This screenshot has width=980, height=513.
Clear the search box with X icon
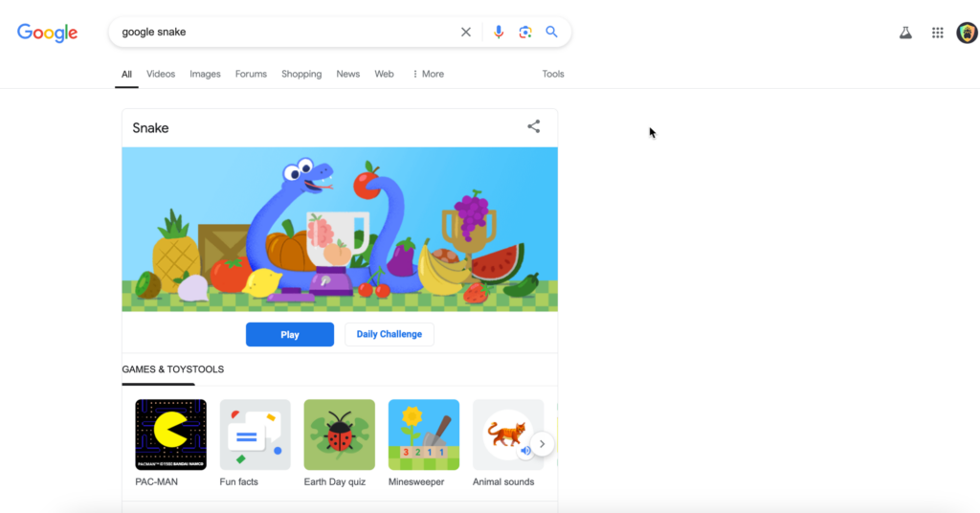click(466, 32)
